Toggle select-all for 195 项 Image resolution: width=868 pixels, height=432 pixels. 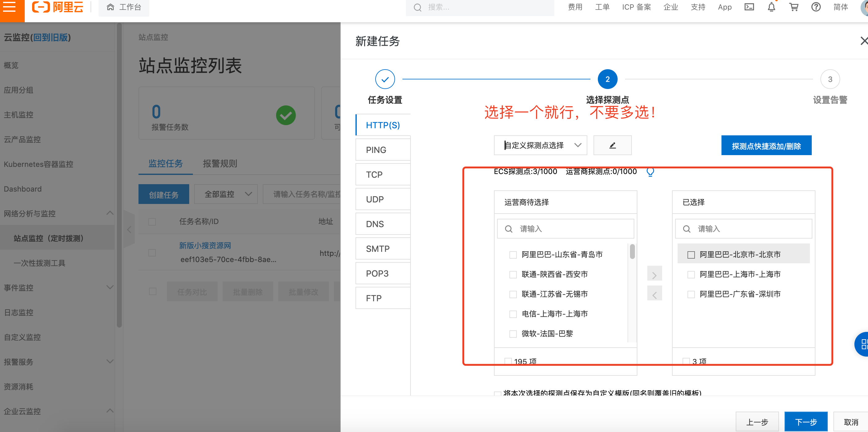click(x=508, y=361)
